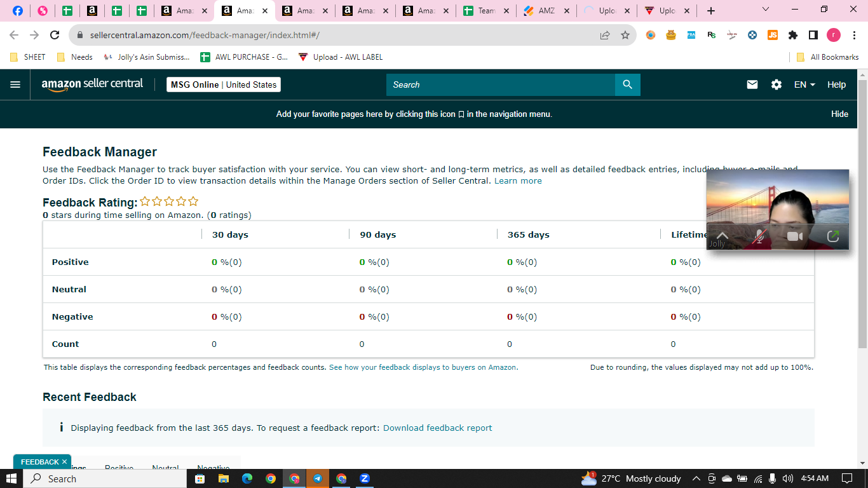Open the volume control in system tray
868x488 pixels.
[788, 478]
